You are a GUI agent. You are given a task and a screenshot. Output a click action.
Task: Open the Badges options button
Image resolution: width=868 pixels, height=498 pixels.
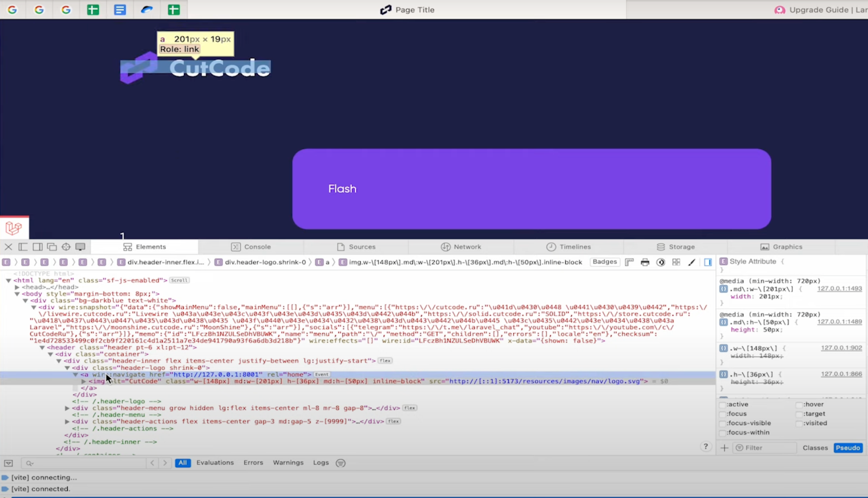[605, 262]
